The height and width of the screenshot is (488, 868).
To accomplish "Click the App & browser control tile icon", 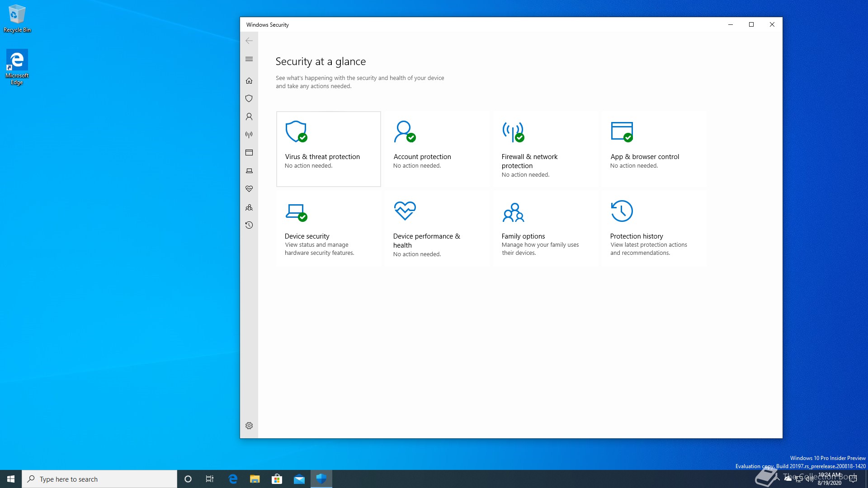I will tap(622, 131).
